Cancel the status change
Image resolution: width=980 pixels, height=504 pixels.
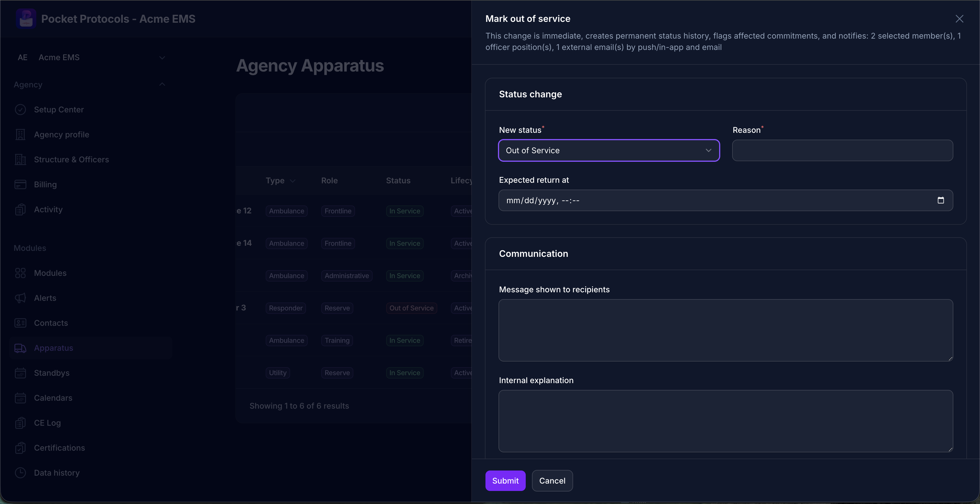552,481
